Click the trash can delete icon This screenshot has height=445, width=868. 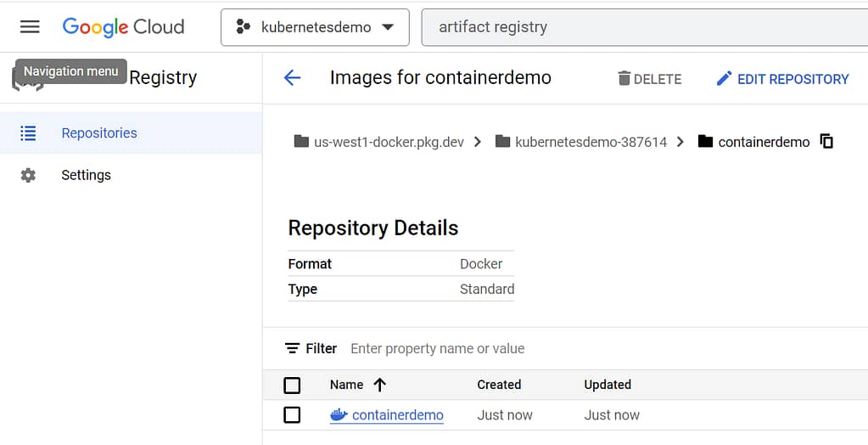click(x=624, y=78)
